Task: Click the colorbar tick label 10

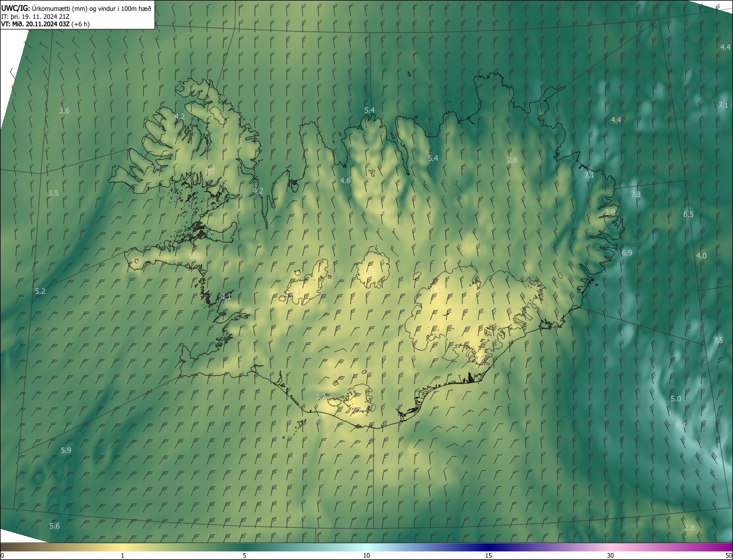Action: tap(366, 556)
